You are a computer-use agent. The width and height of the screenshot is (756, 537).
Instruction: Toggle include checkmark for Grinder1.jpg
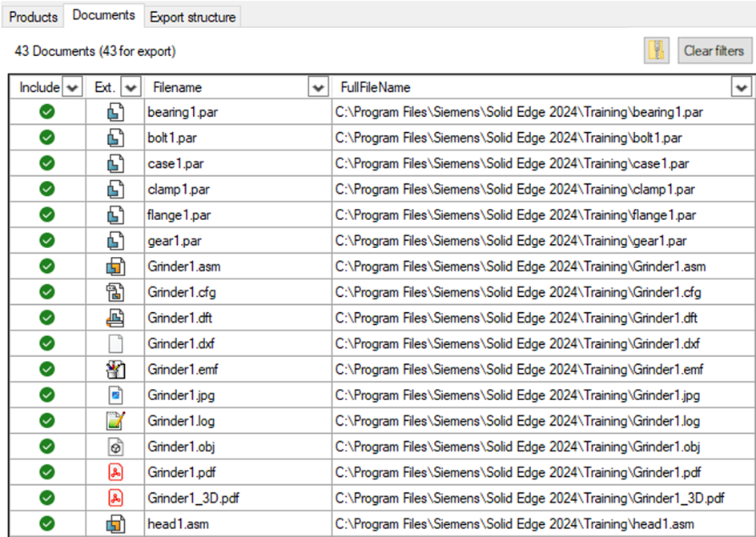click(x=47, y=395)
